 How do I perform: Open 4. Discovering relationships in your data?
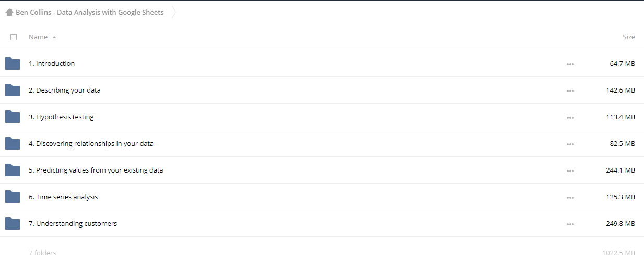point(91,143)
